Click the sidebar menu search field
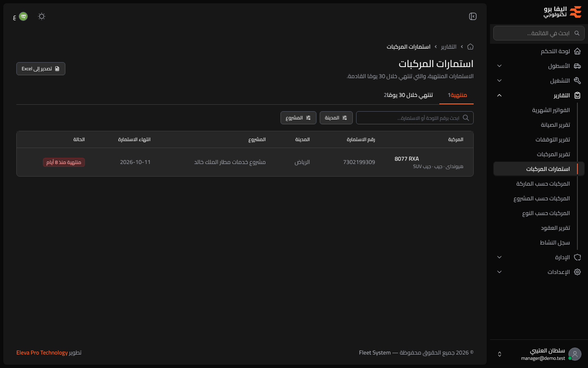The height and width of the screenshot is (368, 588). [x=539, y=33]
